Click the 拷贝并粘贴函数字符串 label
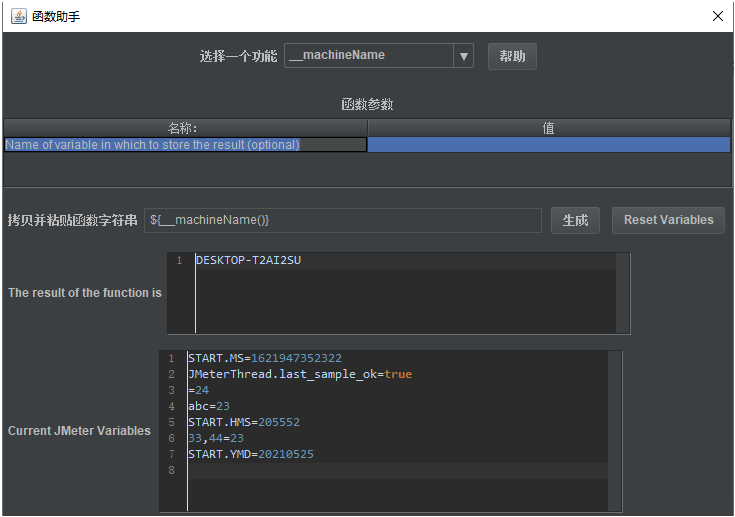 click(72, 220)
